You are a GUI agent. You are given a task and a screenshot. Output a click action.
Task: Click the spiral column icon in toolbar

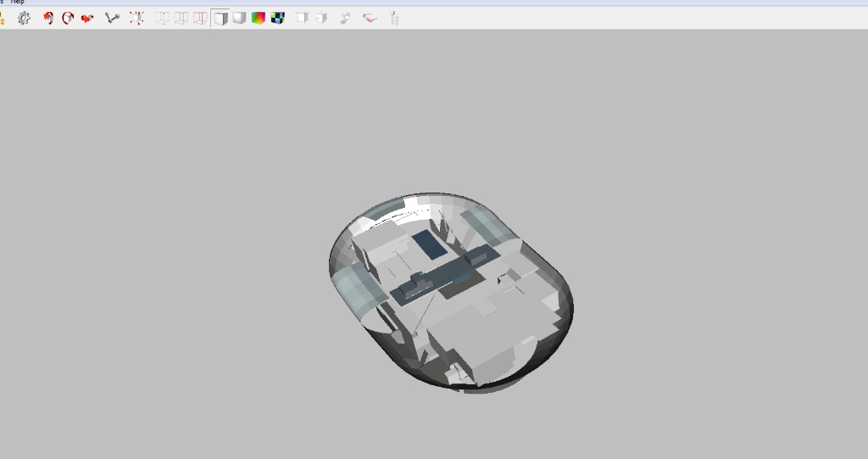point(394,18)
